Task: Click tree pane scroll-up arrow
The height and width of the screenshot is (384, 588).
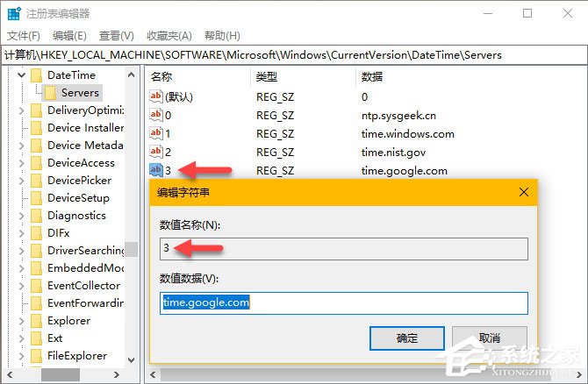Action: point(132,75)
